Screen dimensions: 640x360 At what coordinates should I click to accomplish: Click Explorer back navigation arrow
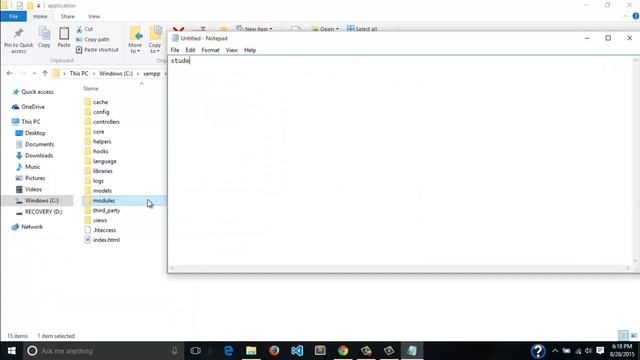point(9,73)
